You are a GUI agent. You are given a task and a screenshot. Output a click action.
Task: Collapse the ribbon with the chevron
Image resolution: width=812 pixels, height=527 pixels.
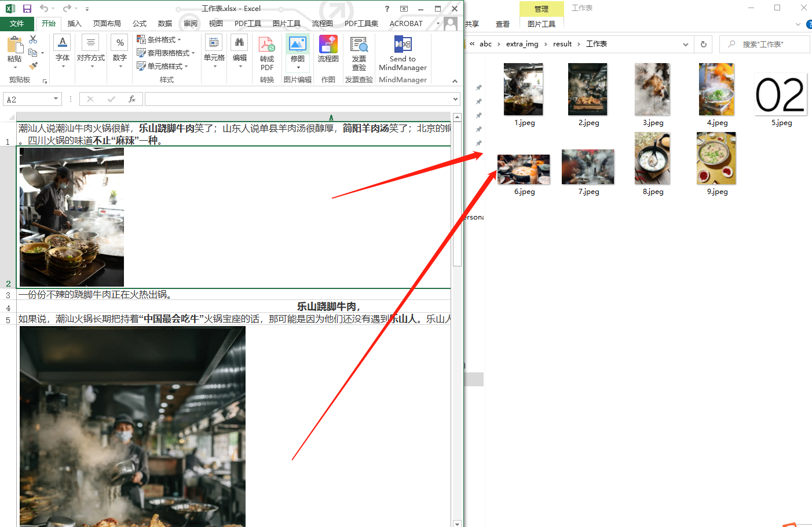pos(455,80)
